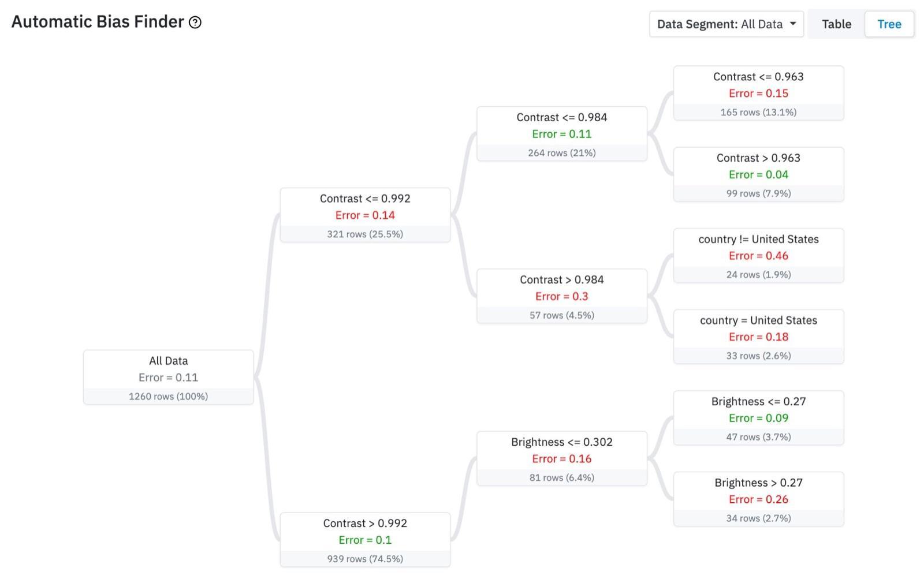The image size is (924, 579).
Task: Select the Brightness <= 0.27 node
Action: (758, 419)
